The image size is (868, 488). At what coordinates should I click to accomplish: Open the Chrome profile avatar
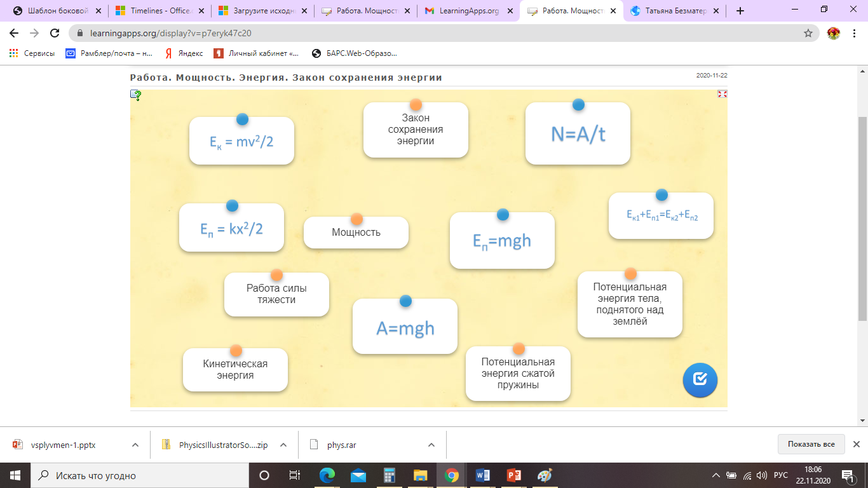coord(834,33)
